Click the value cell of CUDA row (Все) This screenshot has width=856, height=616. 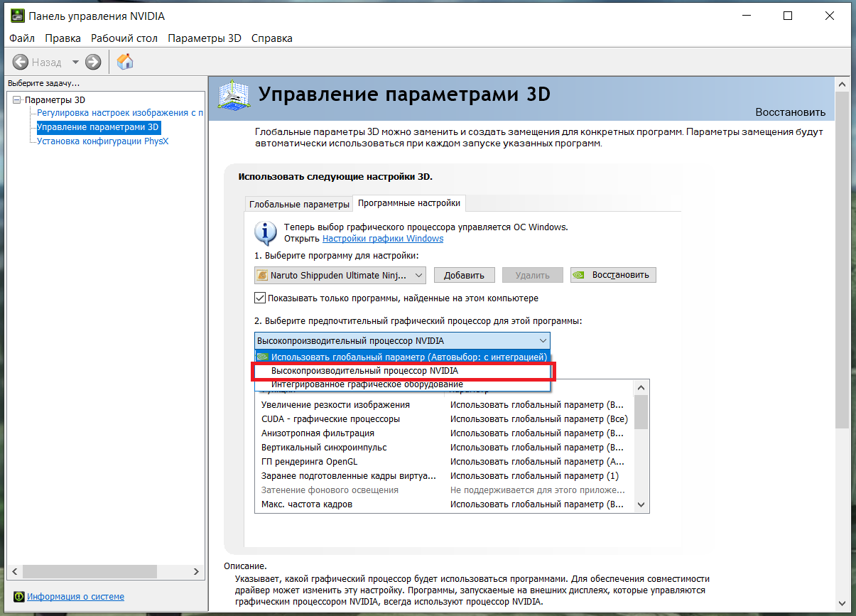[x=539, y=418]
